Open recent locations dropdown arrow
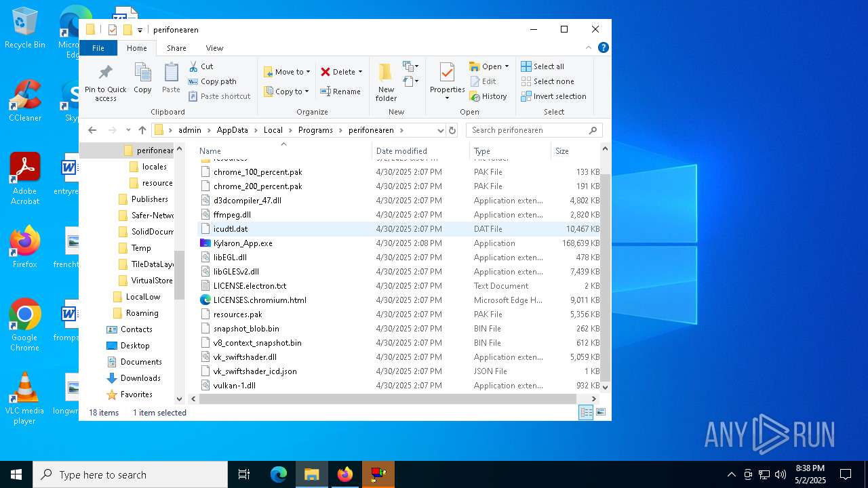 [x=128, y=130]
